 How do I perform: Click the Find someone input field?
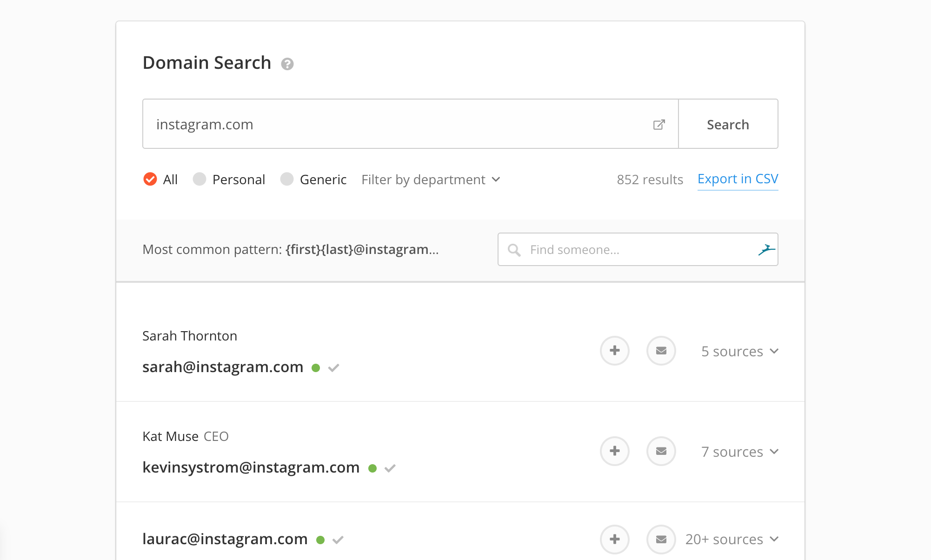point(637,250)
